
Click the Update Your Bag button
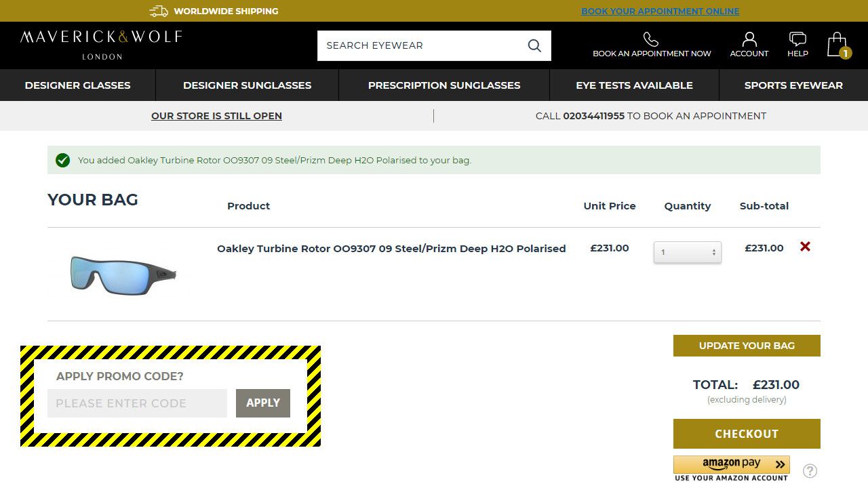(747, 346)
